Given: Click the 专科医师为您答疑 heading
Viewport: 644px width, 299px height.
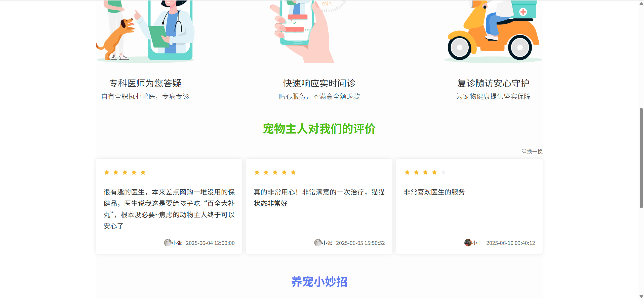Looking at the screenshot, I should 145,83.
